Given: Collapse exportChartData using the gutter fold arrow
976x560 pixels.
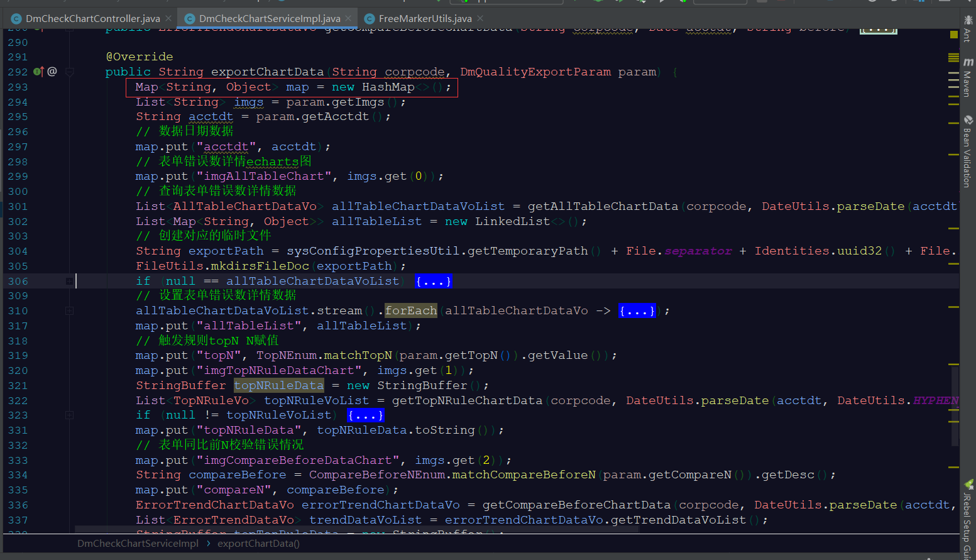Looking at the screenshot, I should point(70,71).
